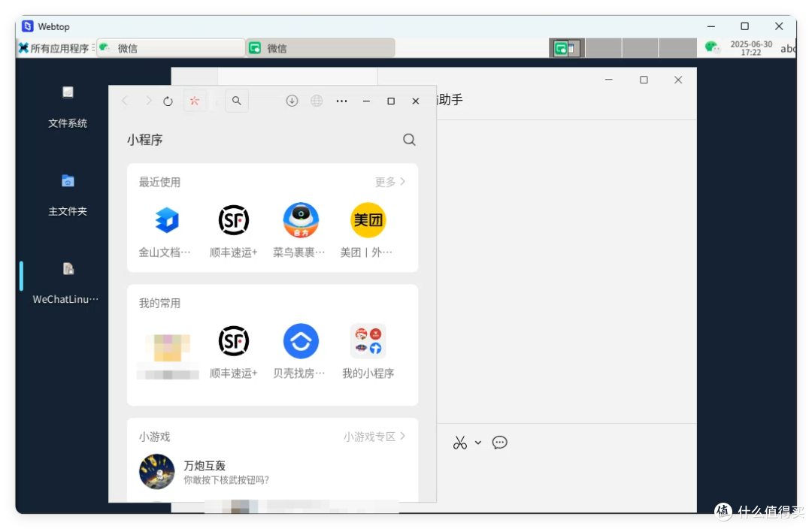This screenshot has width=812, height=529.
Task: Go back in mini program window
Action: [x=125, y=101]
